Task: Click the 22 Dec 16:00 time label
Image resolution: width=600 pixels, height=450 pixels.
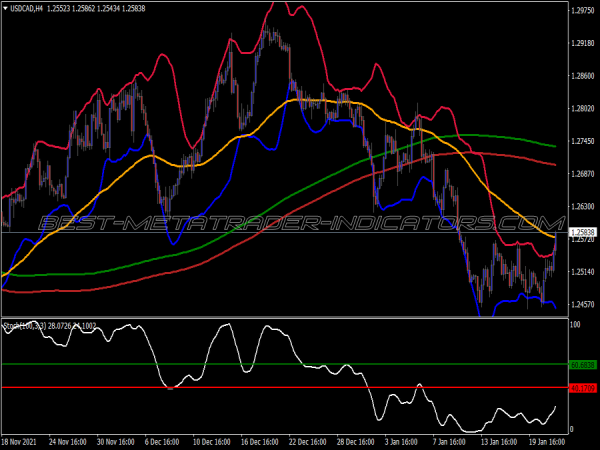Action: coord(307,442)
